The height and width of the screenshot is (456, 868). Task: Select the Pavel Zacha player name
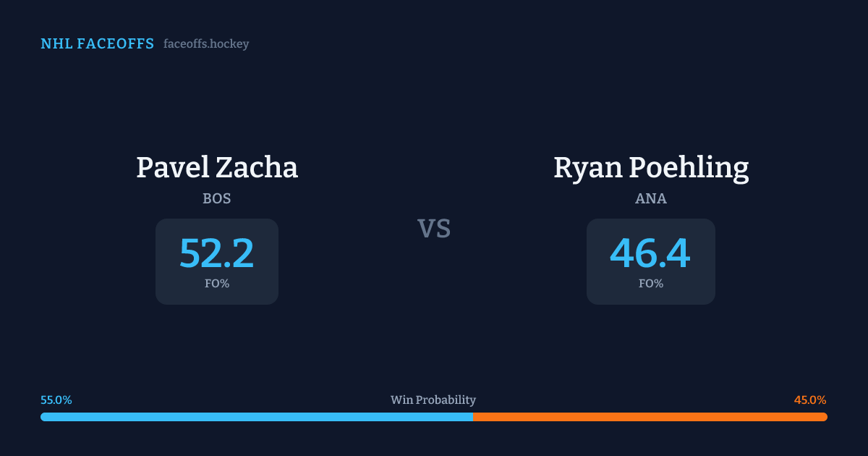[x=217, y=167]
